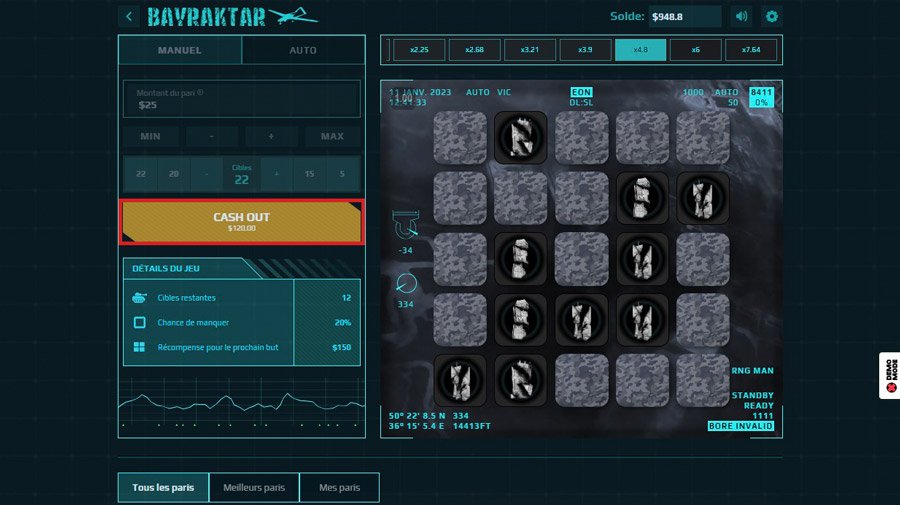Screen dimensions: 900x505
Task: Set bet to MIN
Action: click(150, 137)
